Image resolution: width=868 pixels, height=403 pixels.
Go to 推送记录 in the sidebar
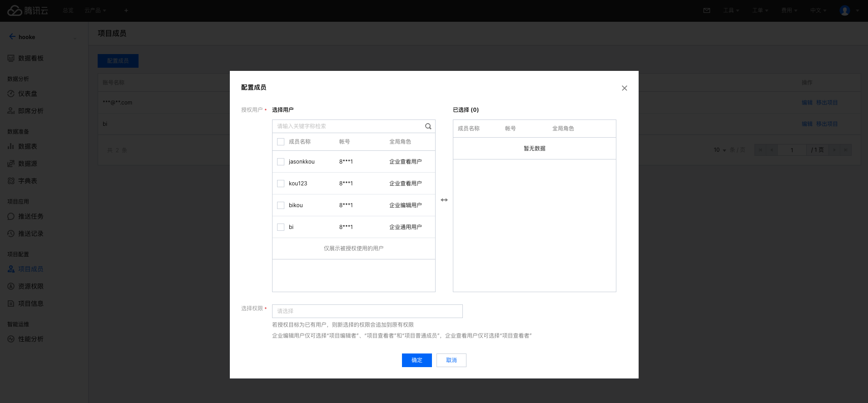tap(31, 234)
